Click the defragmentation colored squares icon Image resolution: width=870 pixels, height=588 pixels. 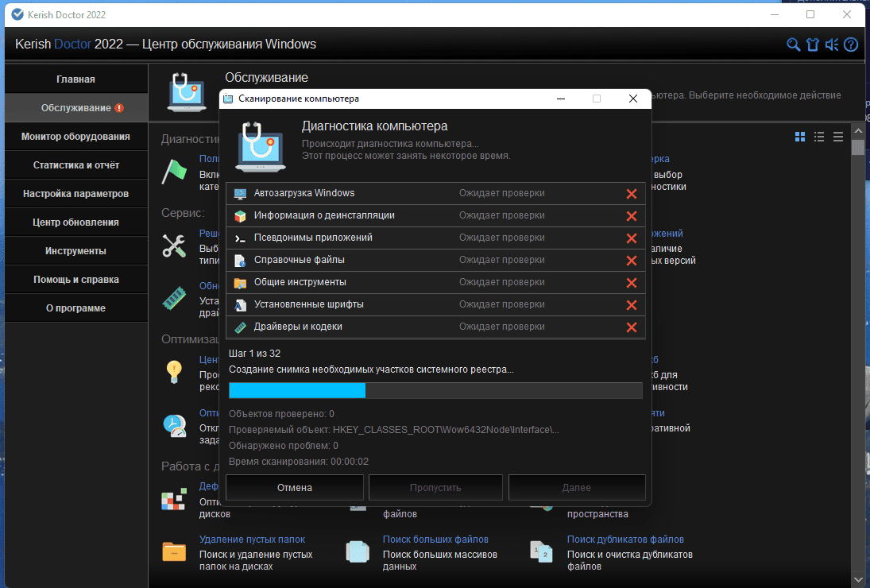174,499
